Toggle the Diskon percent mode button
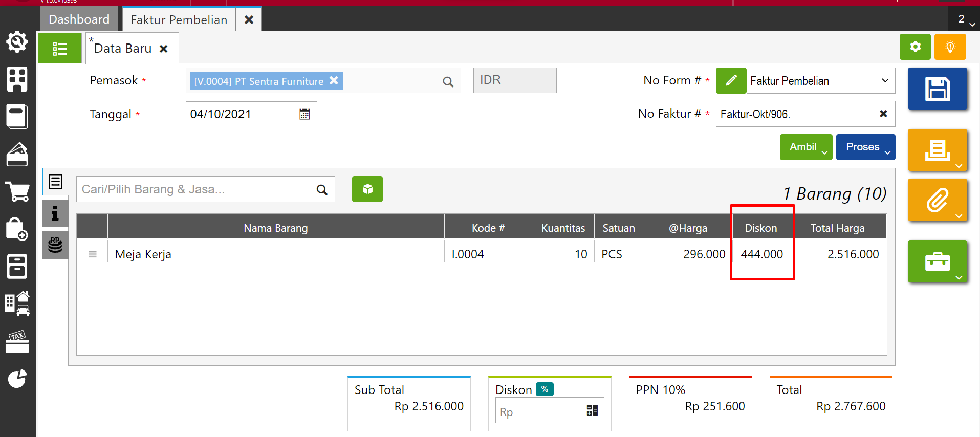Image resolution: width=980 pixels, height=437 pixels. (545, 389)
